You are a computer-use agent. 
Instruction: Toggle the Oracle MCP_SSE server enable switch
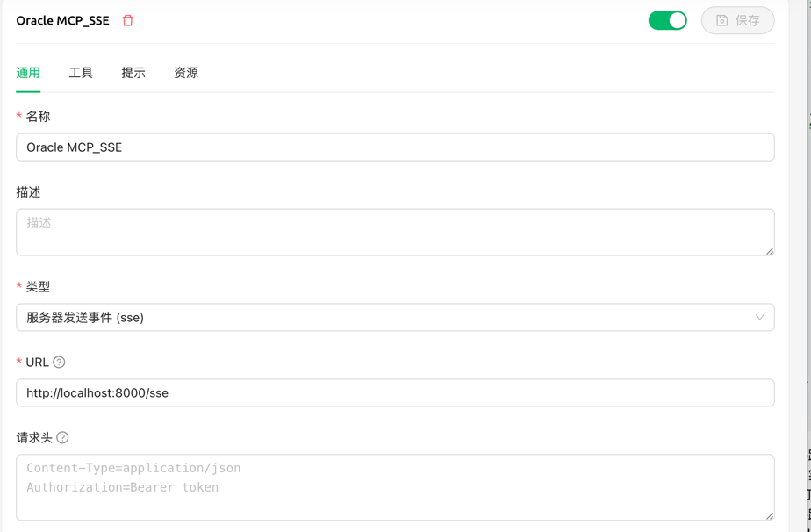[668, 21]
